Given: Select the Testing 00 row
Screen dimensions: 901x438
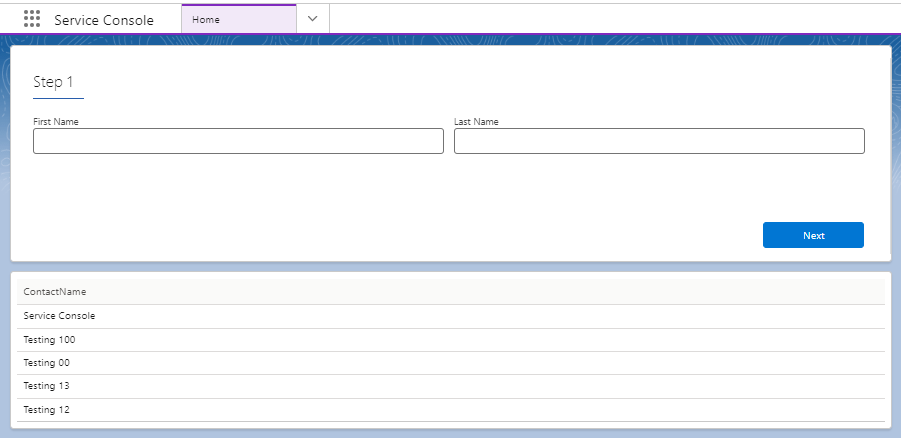Looking at the screenshot, I should (450, 363).
